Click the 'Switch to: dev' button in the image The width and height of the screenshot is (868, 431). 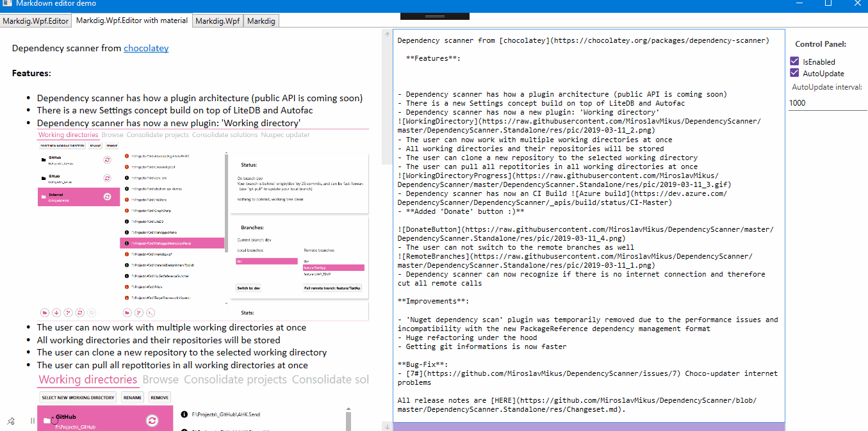click(249, 288)
